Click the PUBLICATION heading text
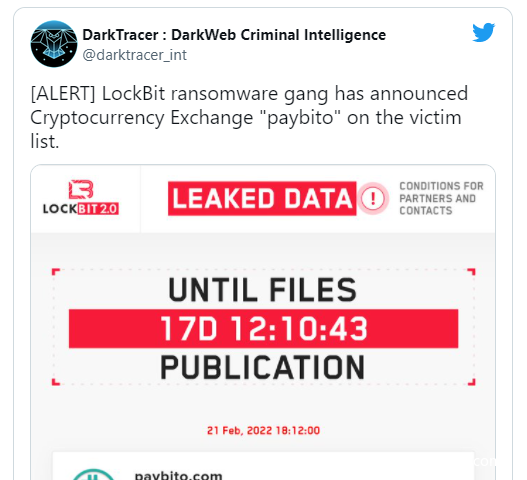This screenshot has width=527, height=480. tap(262, 367)
